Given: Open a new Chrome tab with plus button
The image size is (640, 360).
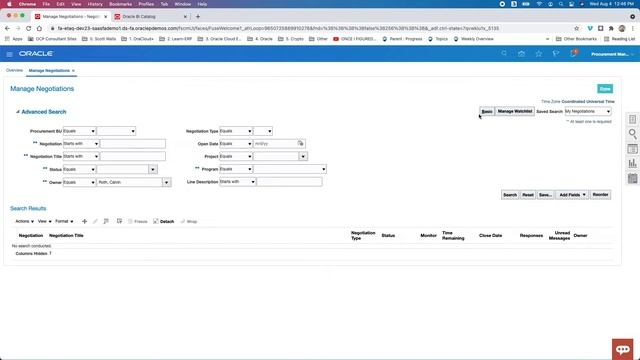Looking at the screenshot, I should pyautogui.click(x=198, y=17).
